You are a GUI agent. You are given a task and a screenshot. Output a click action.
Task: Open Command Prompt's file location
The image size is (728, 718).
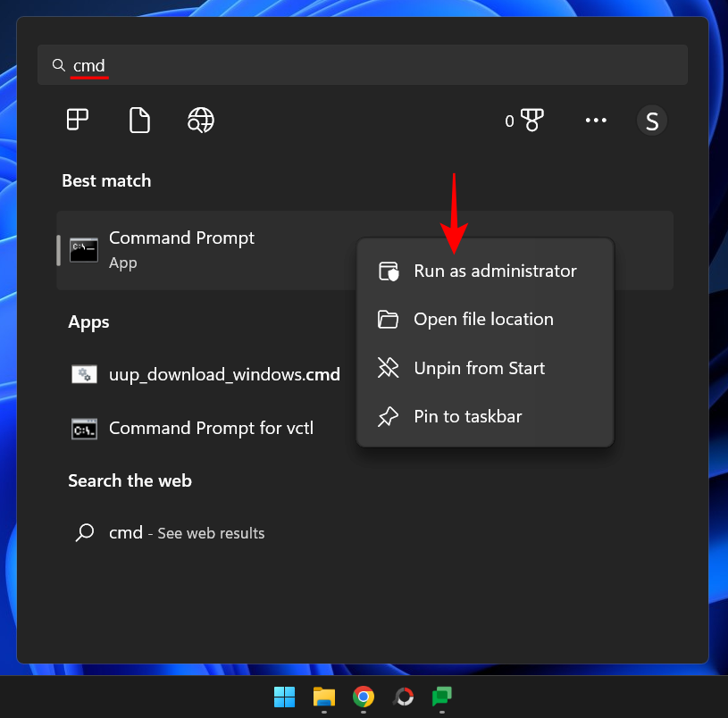tap(483, 319)
